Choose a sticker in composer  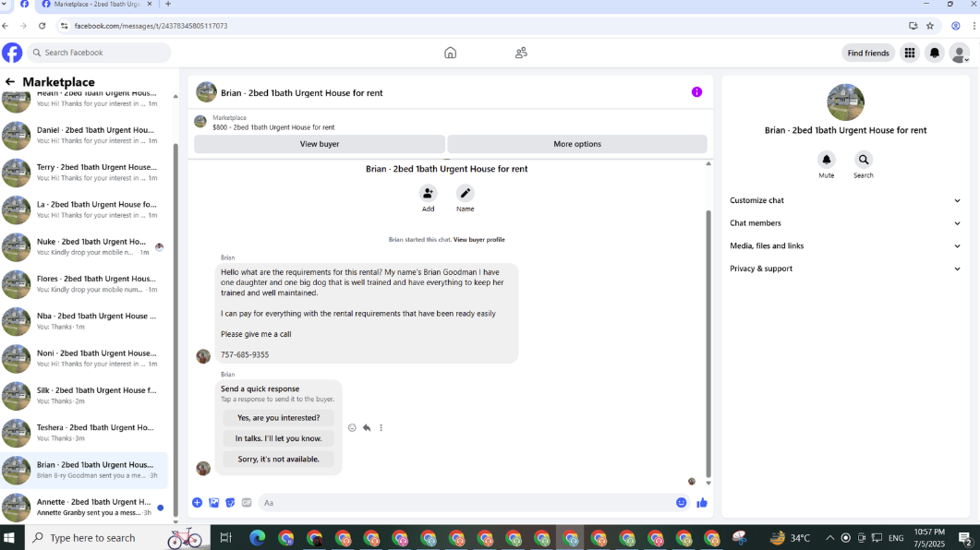coord(230,503)
